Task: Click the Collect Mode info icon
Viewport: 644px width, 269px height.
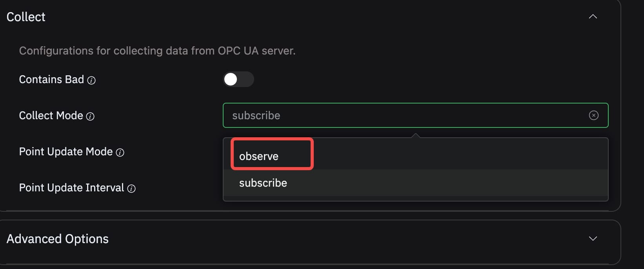Action: tap(90, 116)
